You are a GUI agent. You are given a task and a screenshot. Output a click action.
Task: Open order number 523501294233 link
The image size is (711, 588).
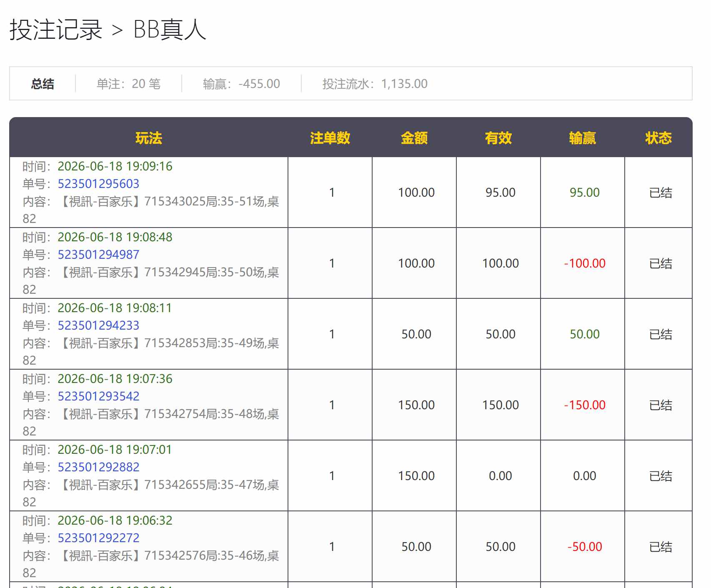tap(98, 325)
